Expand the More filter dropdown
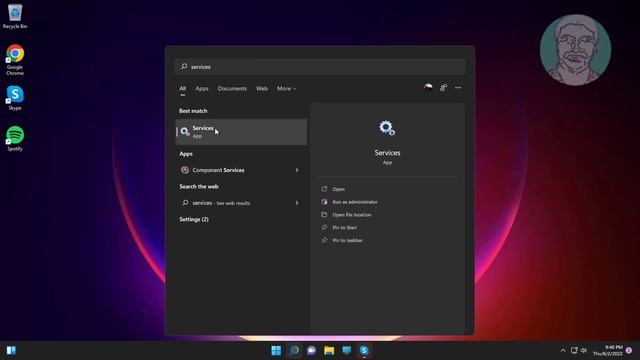This screenshot has height=360, width=640. (x=286, y=89)
